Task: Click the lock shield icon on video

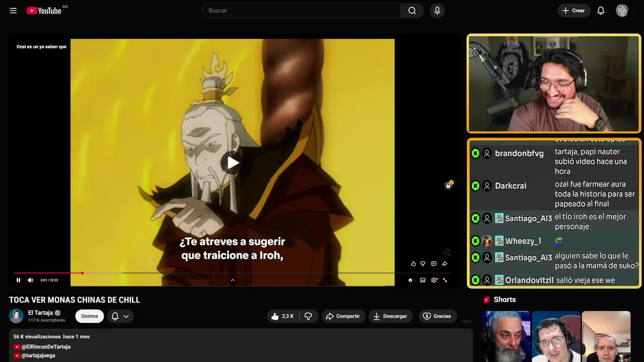Action: 449,185
